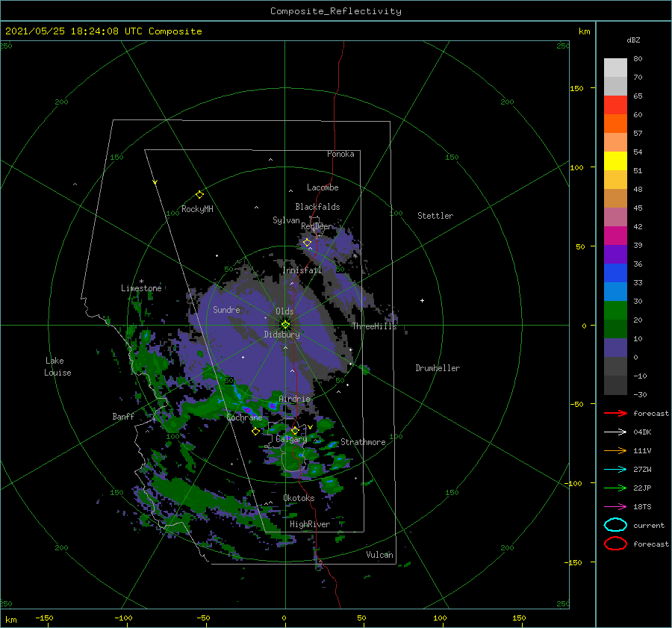The height and width of the screenshot is (628, 672).
Task: Click the bright yellow 51-54 dBZ swatch
Action: click(615, 161)
